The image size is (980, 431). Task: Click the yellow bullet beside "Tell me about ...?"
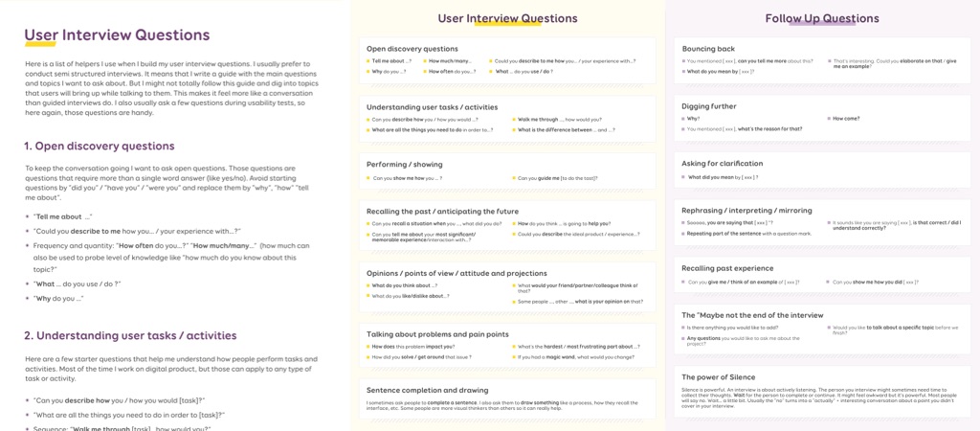coord(368,61)
